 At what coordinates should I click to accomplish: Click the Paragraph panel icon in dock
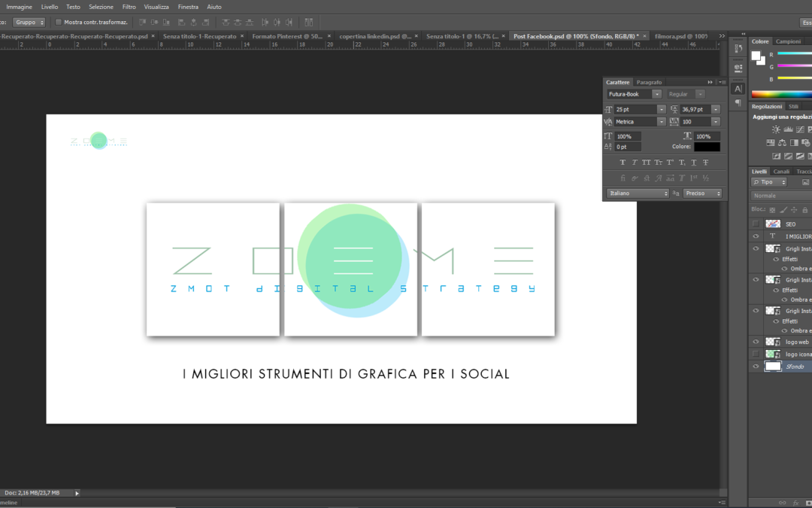(x=738, y=102)
